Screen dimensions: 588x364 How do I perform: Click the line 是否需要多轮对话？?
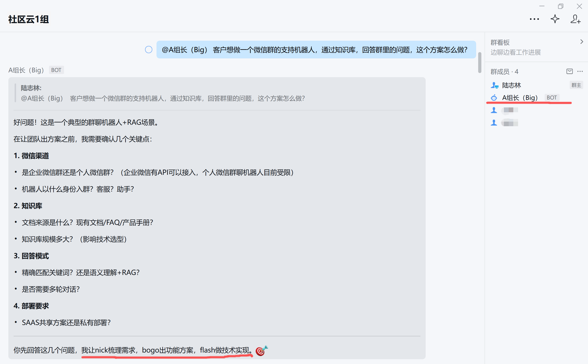click(51, 289)
